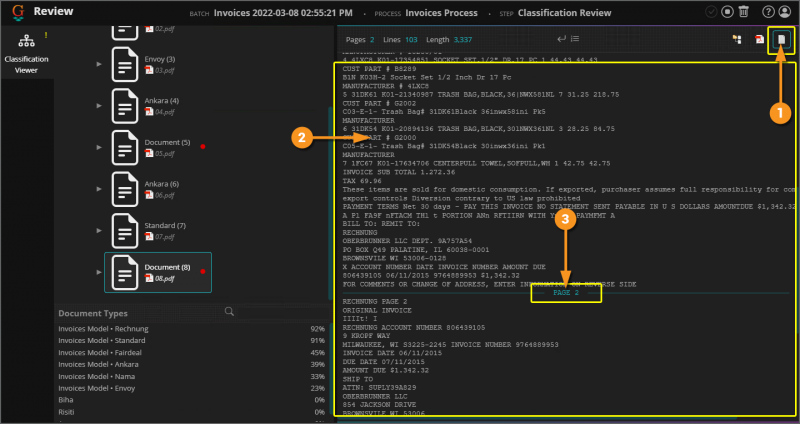Select the Document (5) label
The image size is (800, 424).
(x=167, y=142)
